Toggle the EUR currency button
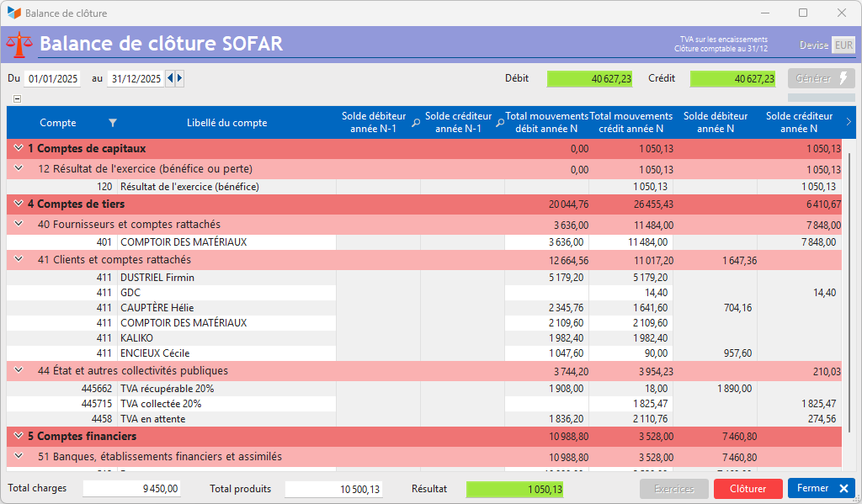The image size is (862, 504). click(x=843, y=45)
